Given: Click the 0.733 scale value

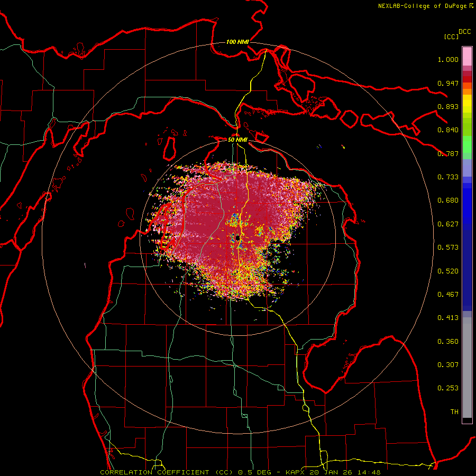Looking at the screenshot, I should point(448,177).
